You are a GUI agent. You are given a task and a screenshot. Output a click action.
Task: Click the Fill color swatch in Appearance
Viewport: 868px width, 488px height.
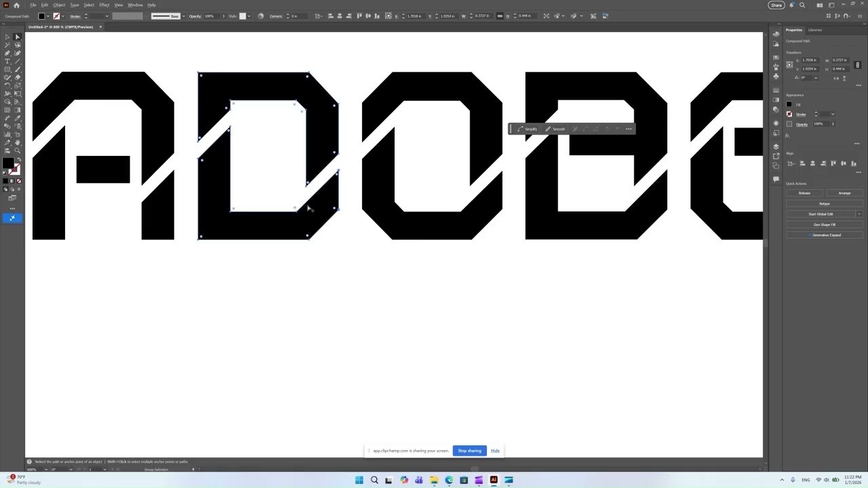coord(789,104)
